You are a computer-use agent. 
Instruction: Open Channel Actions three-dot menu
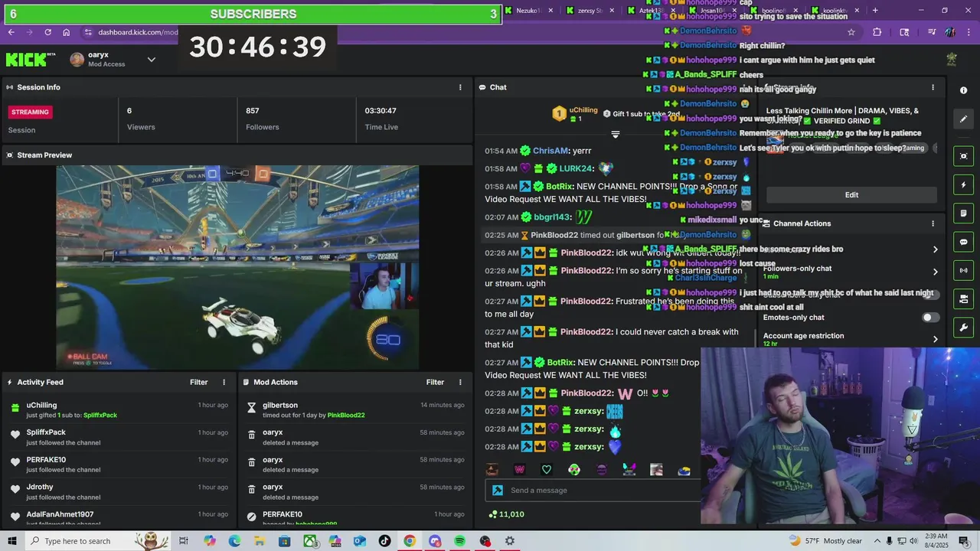coord(933,223)
